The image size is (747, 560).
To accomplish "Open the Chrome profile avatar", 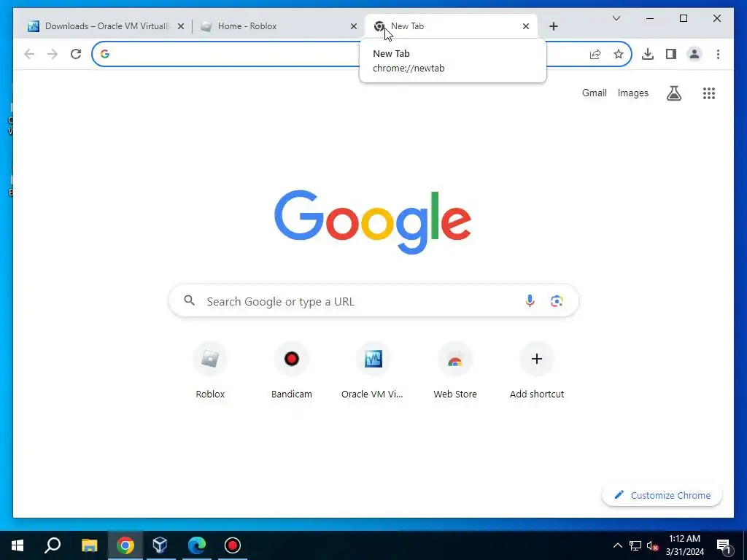I will [694, 54].
